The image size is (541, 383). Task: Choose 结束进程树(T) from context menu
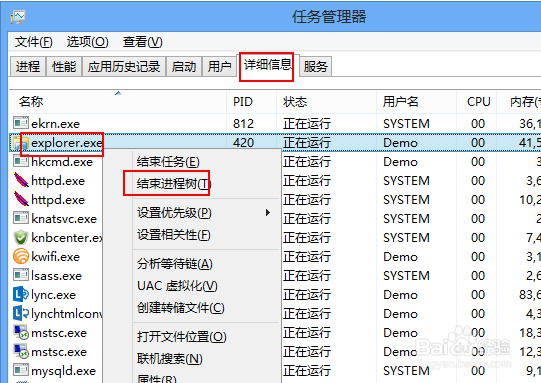(x=173, y=184)
